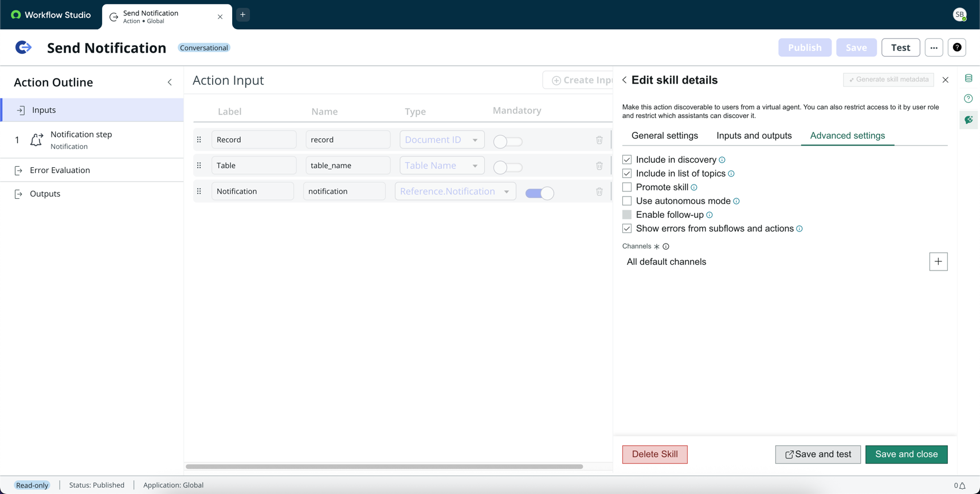Enable Use autonomous mode checkbox
This screenshot has width=980, height=494.
627,201
